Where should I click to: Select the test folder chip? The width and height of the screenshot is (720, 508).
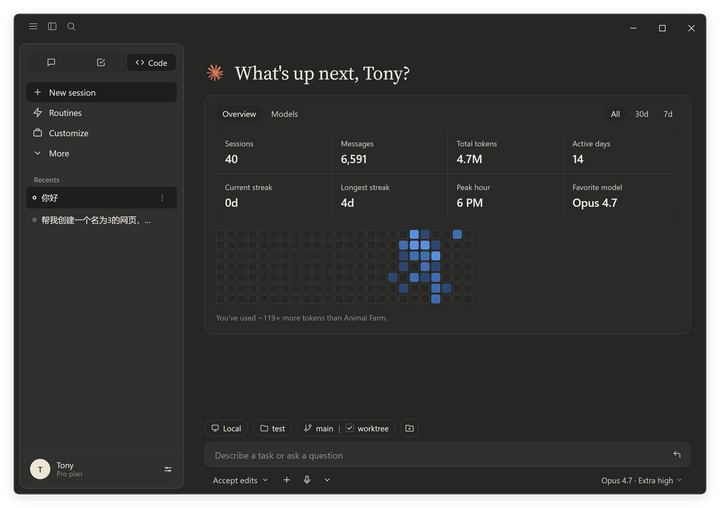[x=272, y=428]
